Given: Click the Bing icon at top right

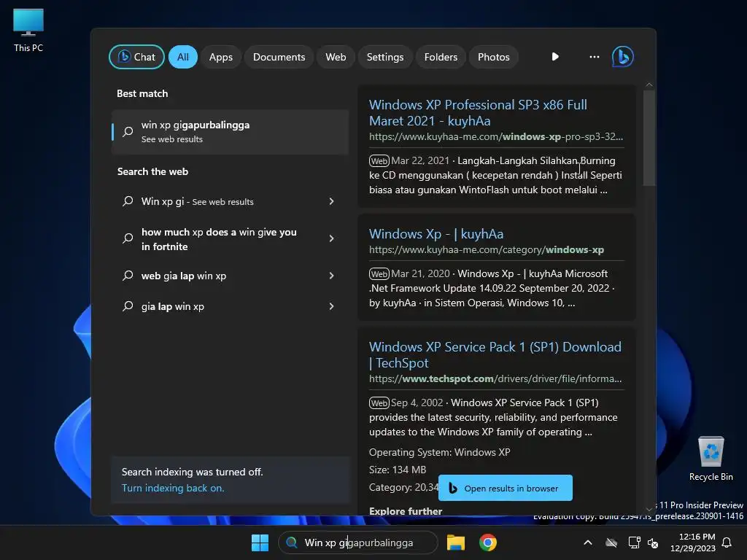Looking at the screenshot, I should pos(623,57).
